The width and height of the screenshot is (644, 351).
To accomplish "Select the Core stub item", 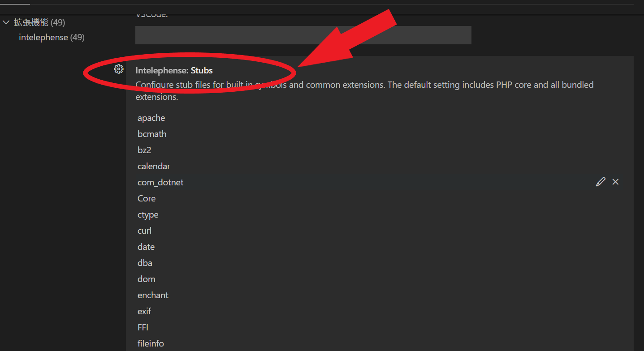I will tap(147, 198).
